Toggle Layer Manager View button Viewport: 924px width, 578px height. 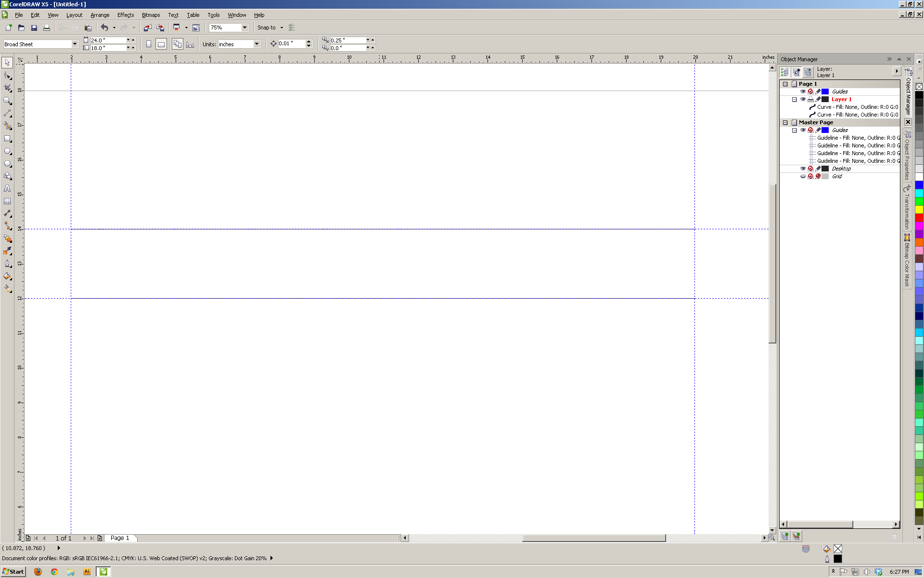click(x=808, y=72)
